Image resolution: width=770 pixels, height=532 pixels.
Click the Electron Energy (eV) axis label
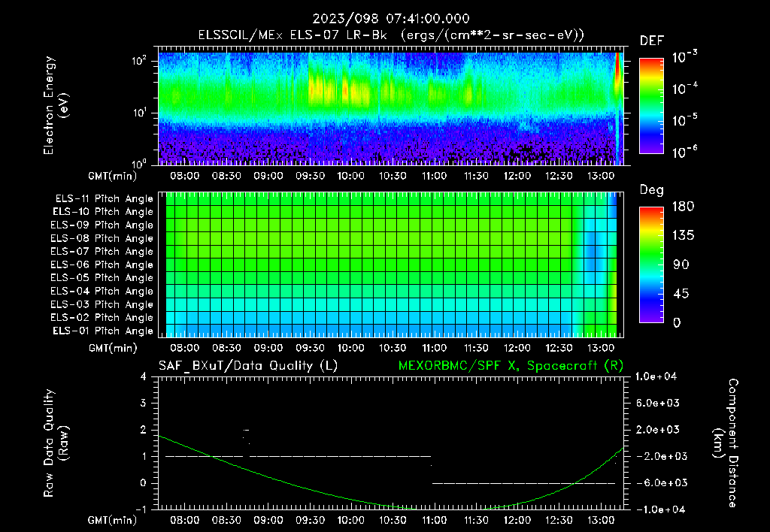point(56,105)
